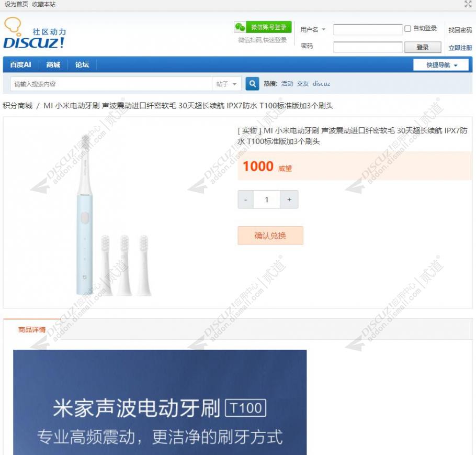Click the quantity input field
Viewport: 476px width, 455px height.
[x=267, y=199]
